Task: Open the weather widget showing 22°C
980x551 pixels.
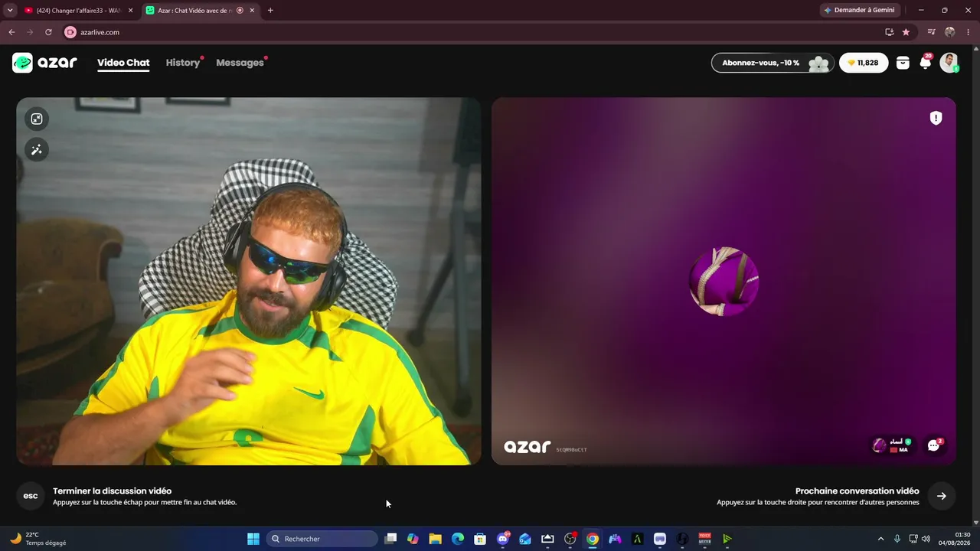Action: point(38,539)
